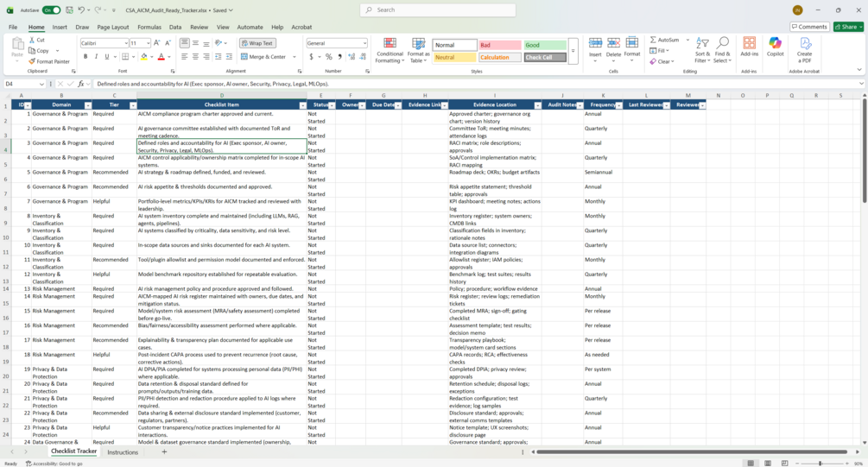Click the Undo arrow icon
868x467 pixels.
(81, 10)
